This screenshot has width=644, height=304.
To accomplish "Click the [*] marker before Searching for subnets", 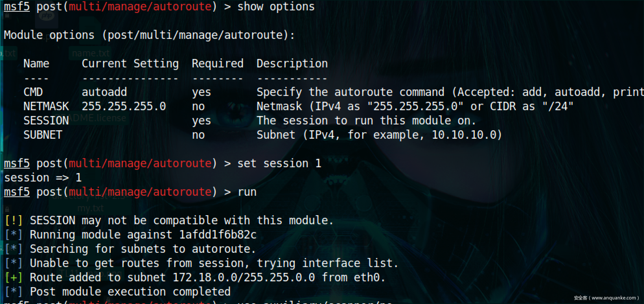I will pos(14,249).
